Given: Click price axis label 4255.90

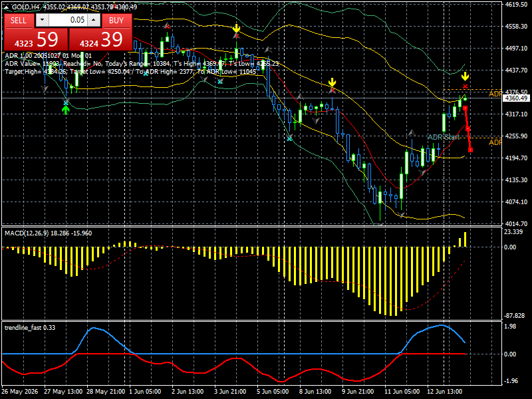Looking at the screenshot, I should 516,136.
